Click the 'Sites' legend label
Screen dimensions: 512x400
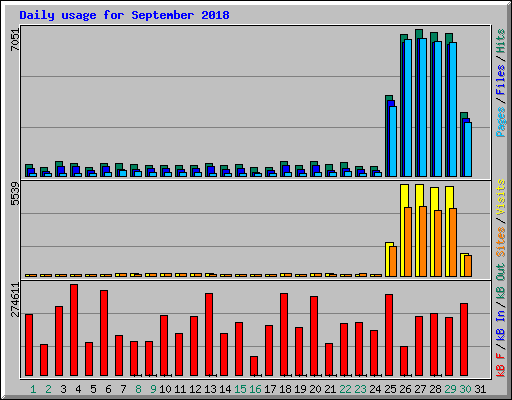click(x=501, y=242)
